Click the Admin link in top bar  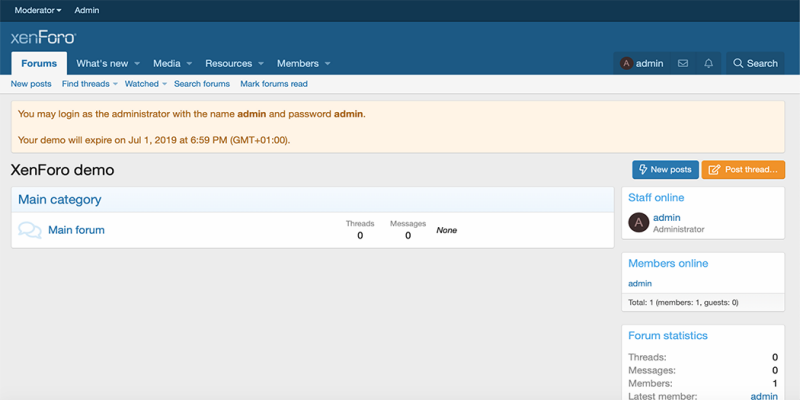[x=87, y=10]
